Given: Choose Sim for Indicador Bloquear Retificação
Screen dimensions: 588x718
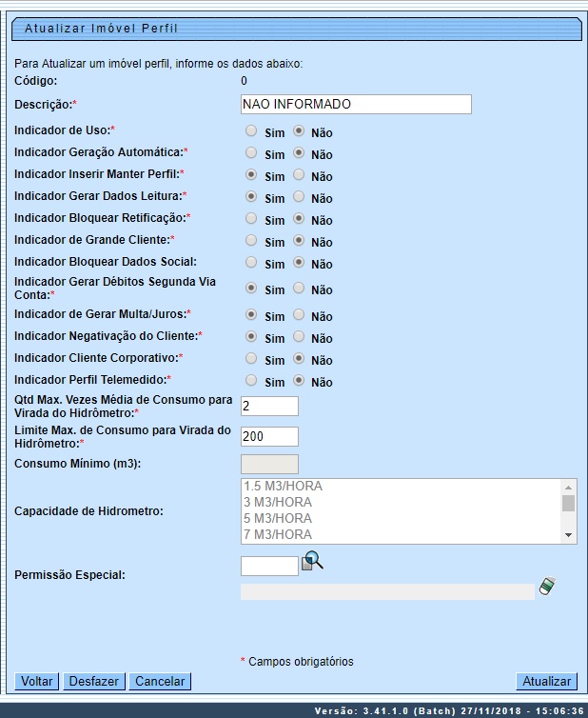Looking at the screenshot, I should (251, 218).
